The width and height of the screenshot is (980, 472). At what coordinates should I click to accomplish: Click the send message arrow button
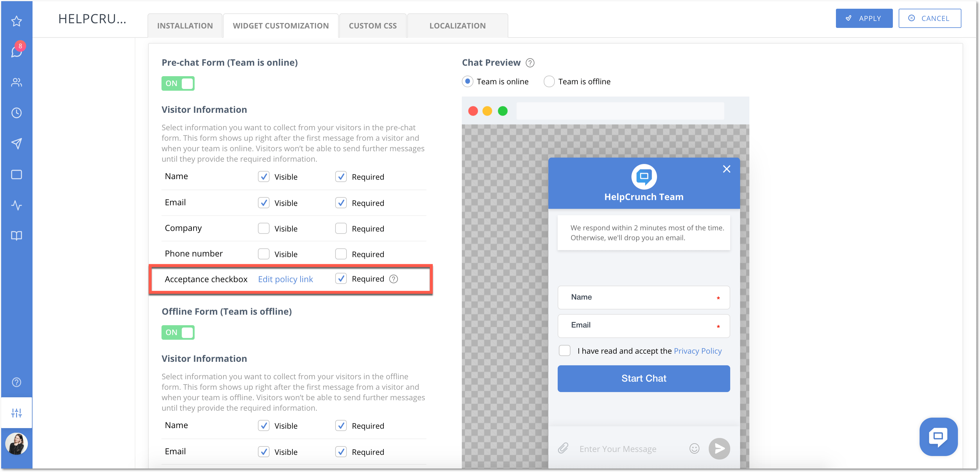pos(719,449)
